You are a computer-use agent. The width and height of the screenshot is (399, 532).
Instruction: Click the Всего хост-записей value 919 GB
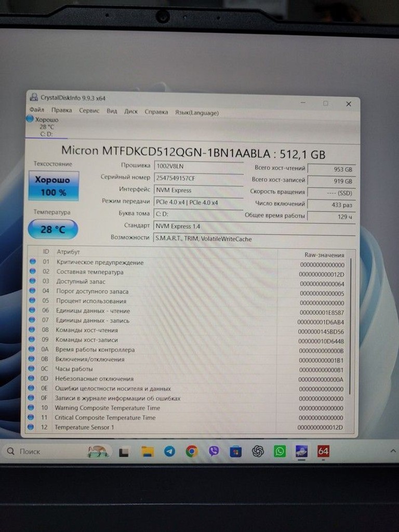point(331,181)
